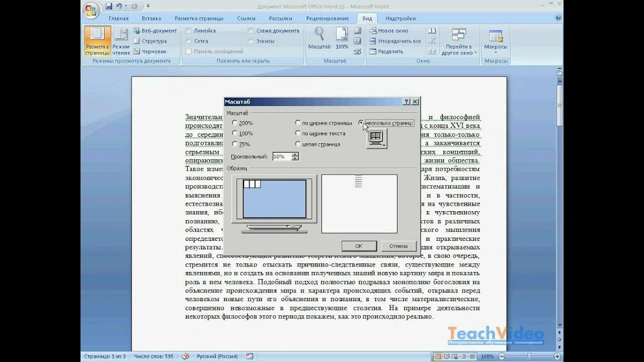
Task: Switch to Режим чтения view
Action: coord(121,41)
